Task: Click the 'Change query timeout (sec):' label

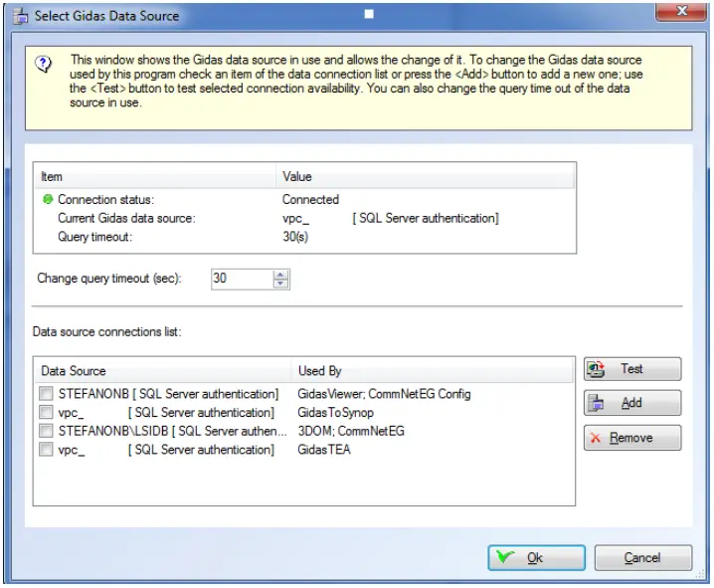Action: [x=108, y=279]
